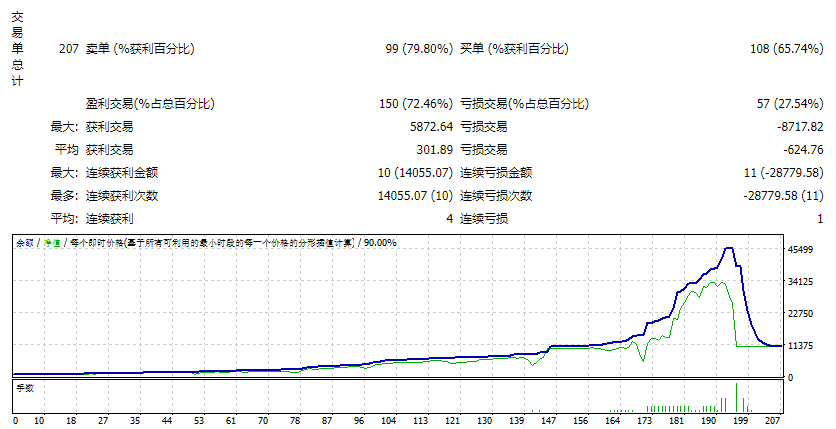Click the y-axis label 22750
Screen dimensions: 836x429
click(800, 313)
